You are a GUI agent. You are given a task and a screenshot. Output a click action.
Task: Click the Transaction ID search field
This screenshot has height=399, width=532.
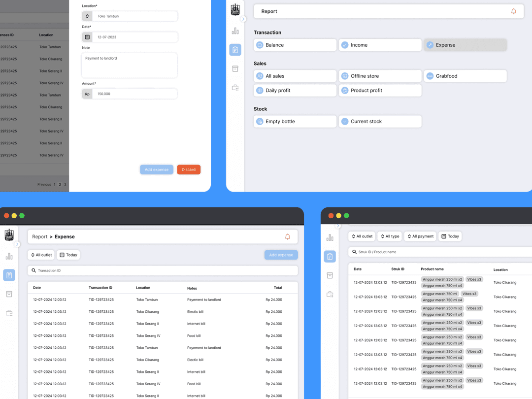pyautogui.click(x=163, y=270)
